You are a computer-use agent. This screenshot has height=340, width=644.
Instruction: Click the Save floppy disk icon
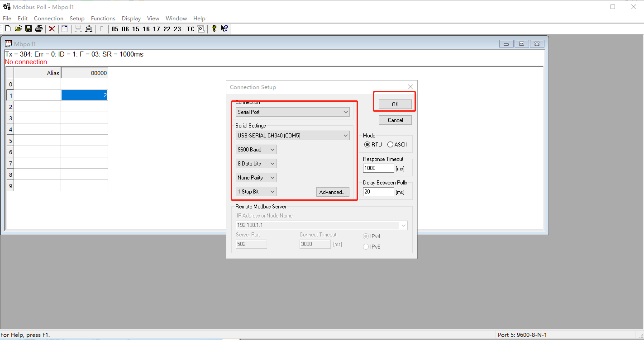(x=29, y=29)
